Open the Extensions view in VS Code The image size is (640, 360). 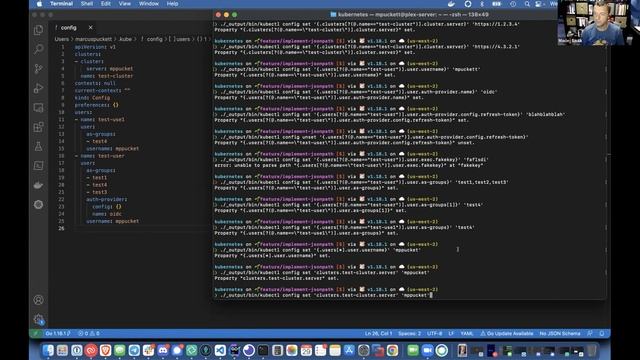(39, 127)
